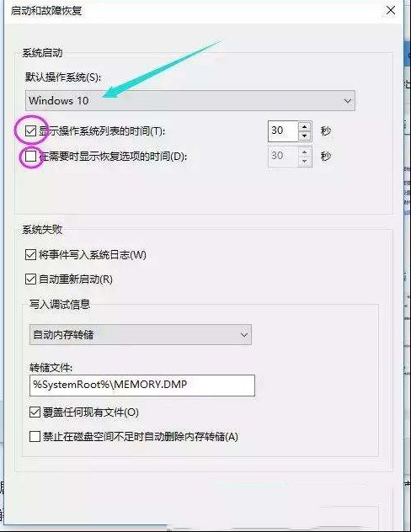
Task: Toggle 将事件写入系统日志(W) checkbox
Action: (30, 254)
